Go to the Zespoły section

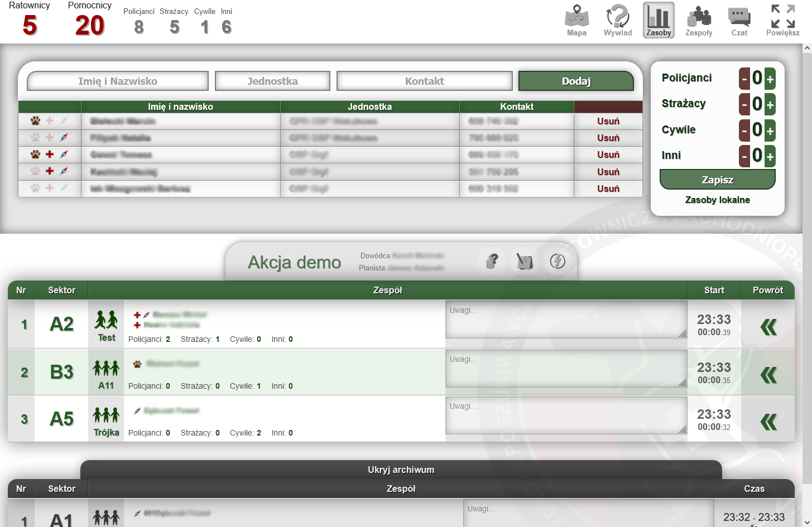(x=699, y=21)
